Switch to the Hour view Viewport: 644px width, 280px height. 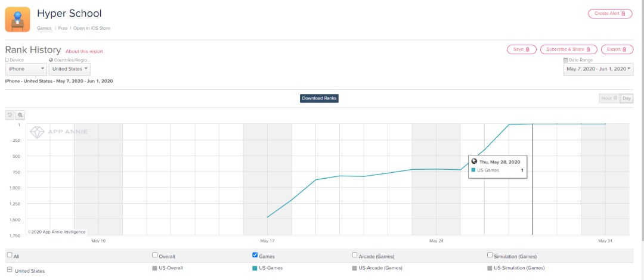tap(609, 98)
